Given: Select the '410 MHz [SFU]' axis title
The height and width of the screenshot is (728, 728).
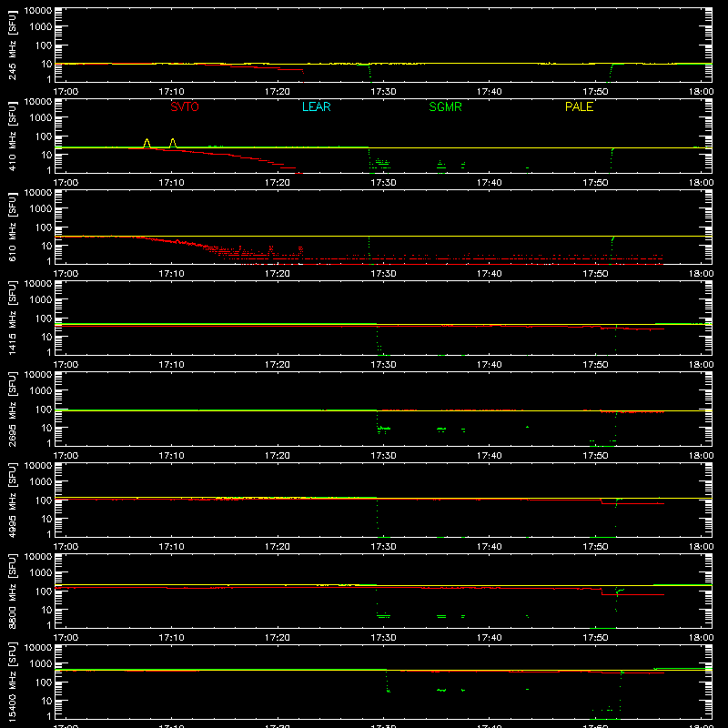Looking at the screenshot, I should coord(12,136).
